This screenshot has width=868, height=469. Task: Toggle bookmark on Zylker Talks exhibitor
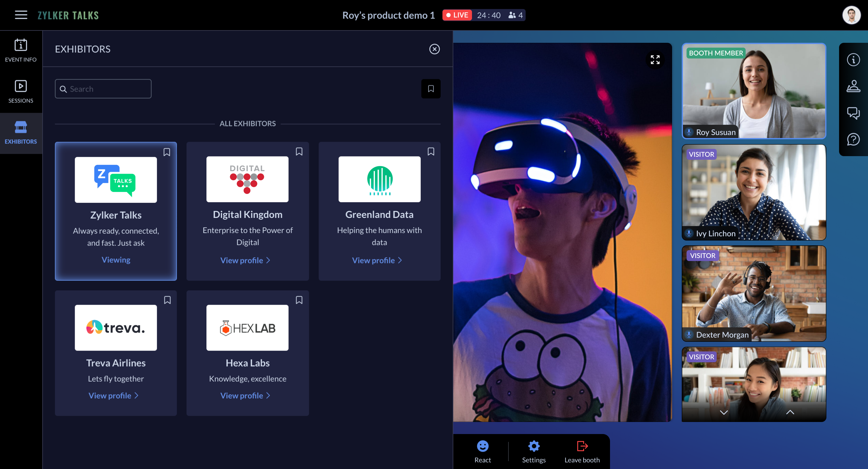point(167,151)
